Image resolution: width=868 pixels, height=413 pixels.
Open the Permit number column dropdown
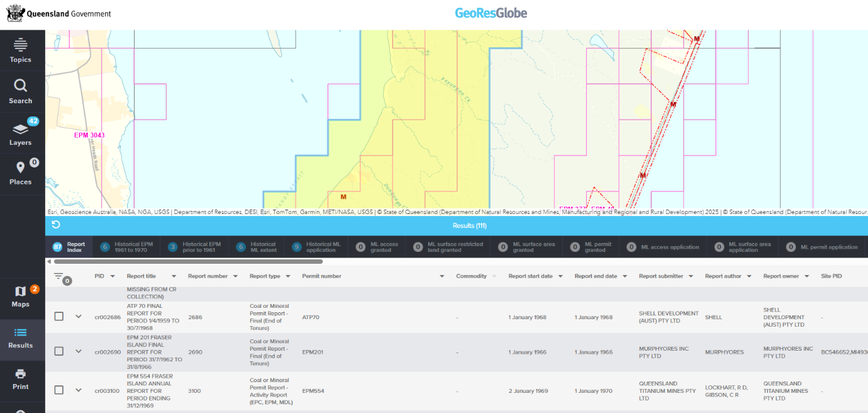[442, 276]
